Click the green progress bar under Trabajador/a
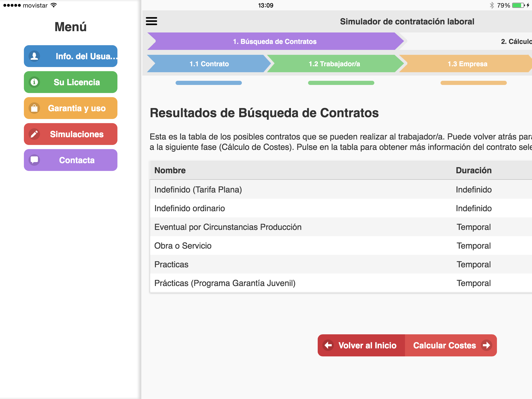Viewport: 532px width, 399px height. pyautogui.click(x=341, y=83)
